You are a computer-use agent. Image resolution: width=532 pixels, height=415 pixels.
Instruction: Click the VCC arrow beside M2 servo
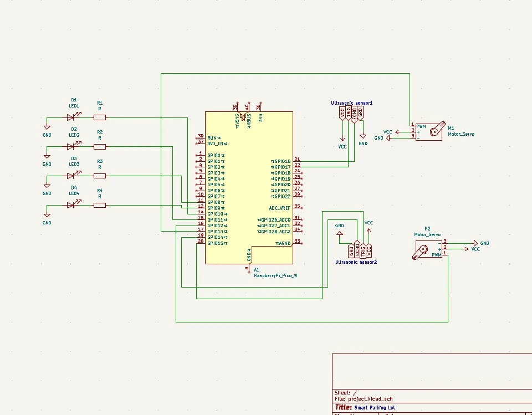[465, 249]
